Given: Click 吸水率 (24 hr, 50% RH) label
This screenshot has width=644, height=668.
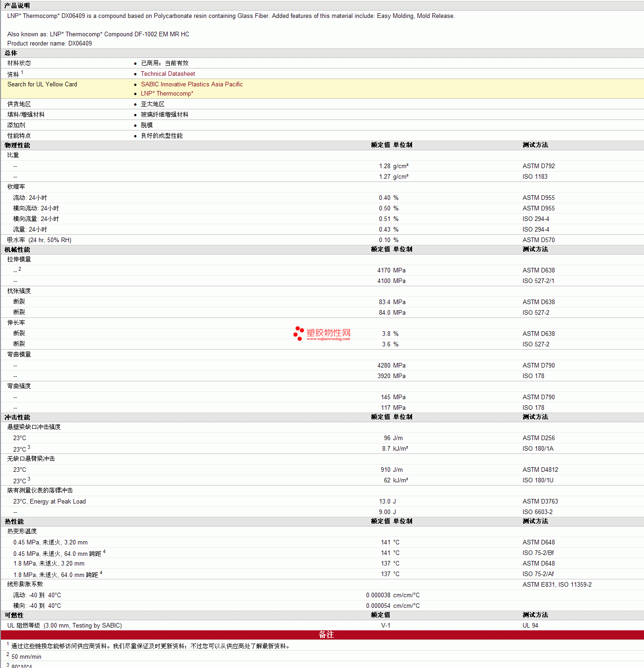Looking at the screenshot, I should (x=39, y=240).
